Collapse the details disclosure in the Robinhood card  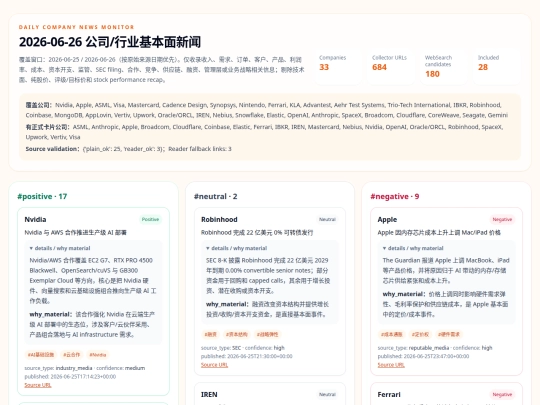pyautogui.click(x=237, y=248)
